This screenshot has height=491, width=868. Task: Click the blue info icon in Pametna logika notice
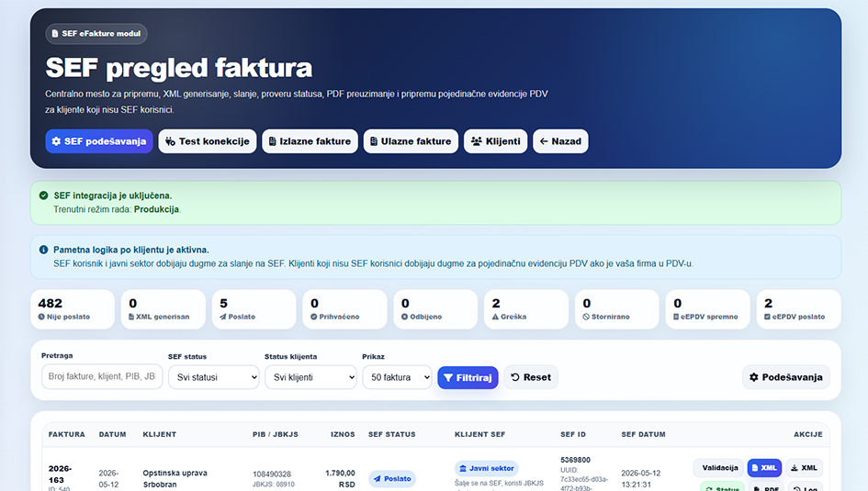tap(44, 250)
